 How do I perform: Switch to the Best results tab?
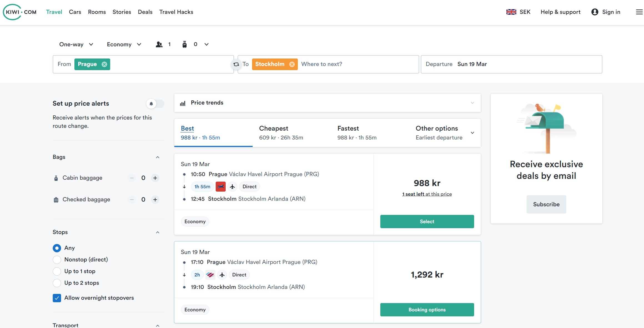(213, 133)
